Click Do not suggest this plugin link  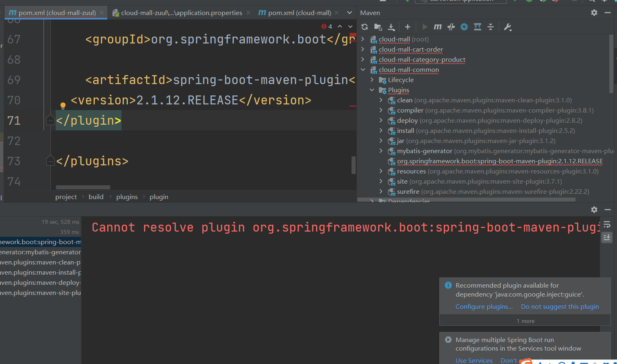click(x=560, y=307)
